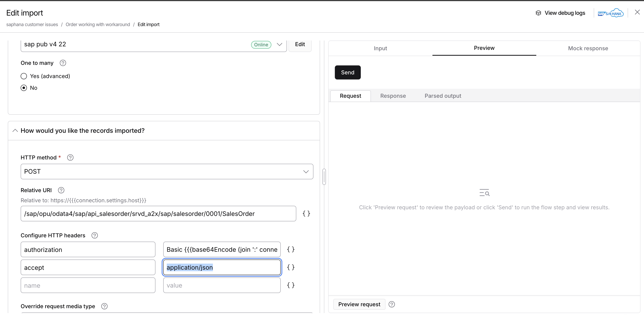Click the panel divider drag handle
Image resolution: width=644 pixels, height=315 pixels.
pos(324,177)
